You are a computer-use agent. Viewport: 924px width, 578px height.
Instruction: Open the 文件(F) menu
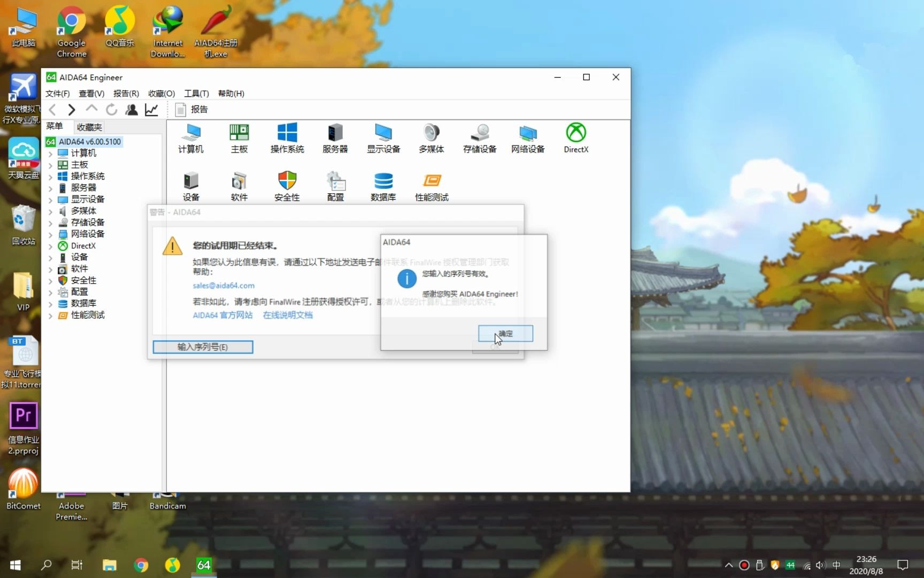[58, 93]
